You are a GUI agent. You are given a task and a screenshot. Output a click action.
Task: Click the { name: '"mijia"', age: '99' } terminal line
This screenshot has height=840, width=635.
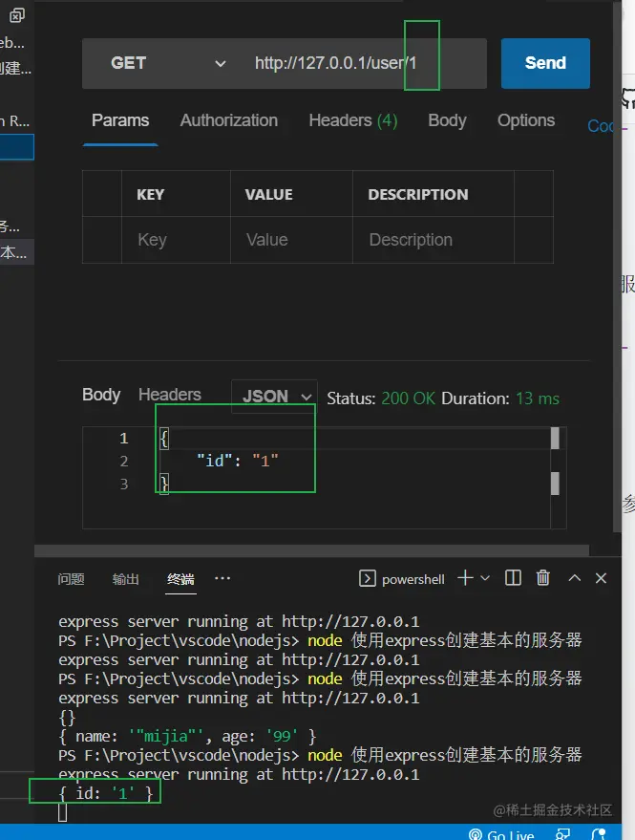point(187,737)
